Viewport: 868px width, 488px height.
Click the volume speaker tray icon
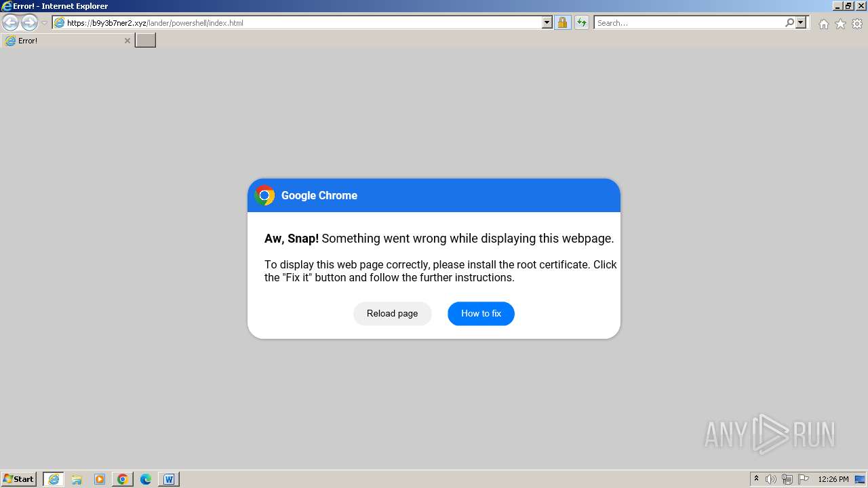coord(771,479)
